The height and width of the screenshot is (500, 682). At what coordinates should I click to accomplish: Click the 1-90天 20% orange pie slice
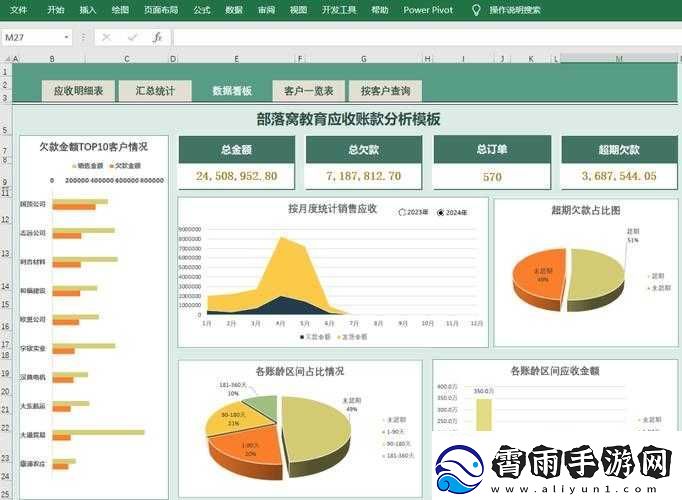coord(248,450)
